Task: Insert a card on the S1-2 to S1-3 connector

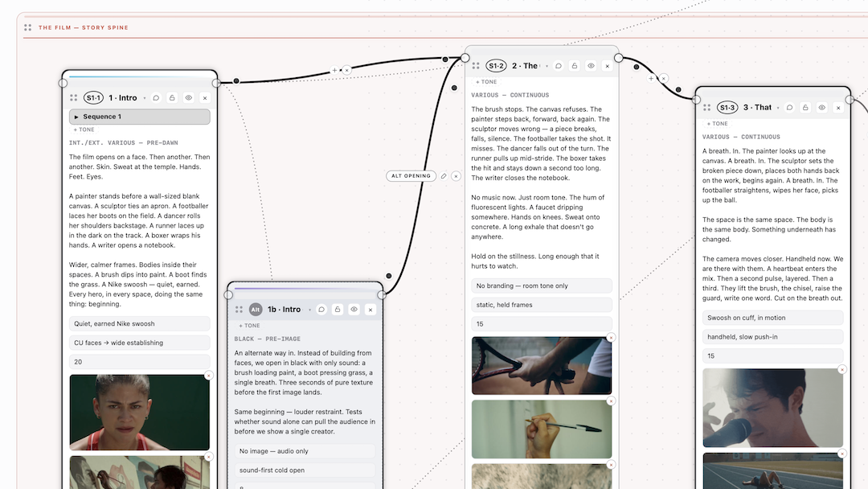Action: [652, 79]
